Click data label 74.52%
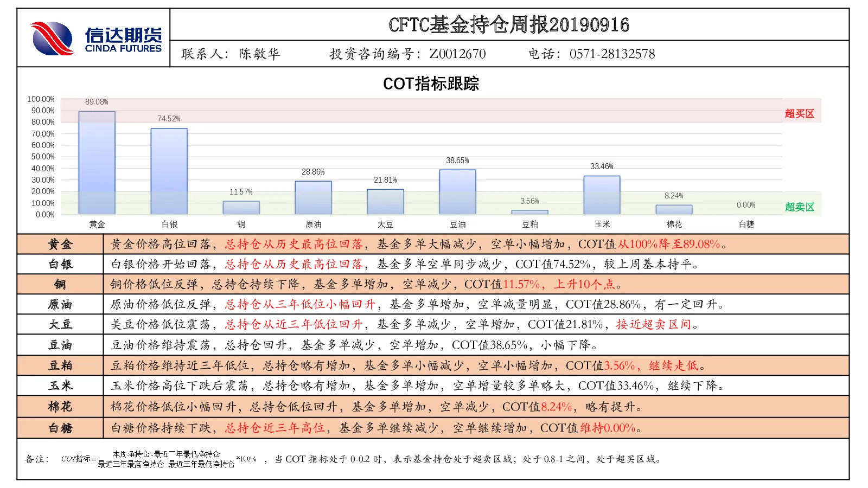 (169, 119)
